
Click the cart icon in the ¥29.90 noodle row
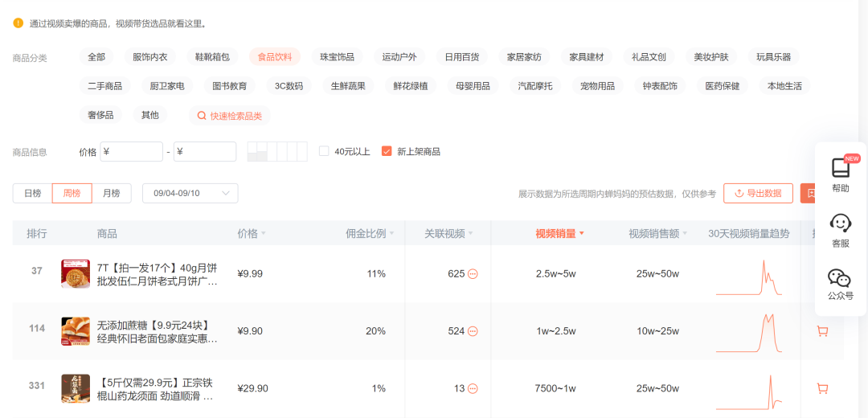pyautogui.click(x=822, y=388)
